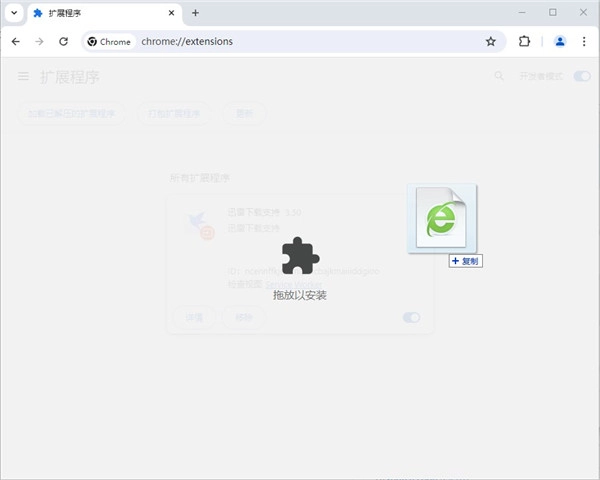Screen dimensions: 600x480
Task: Click the search icon on extensions page
Action: [499, 77]
